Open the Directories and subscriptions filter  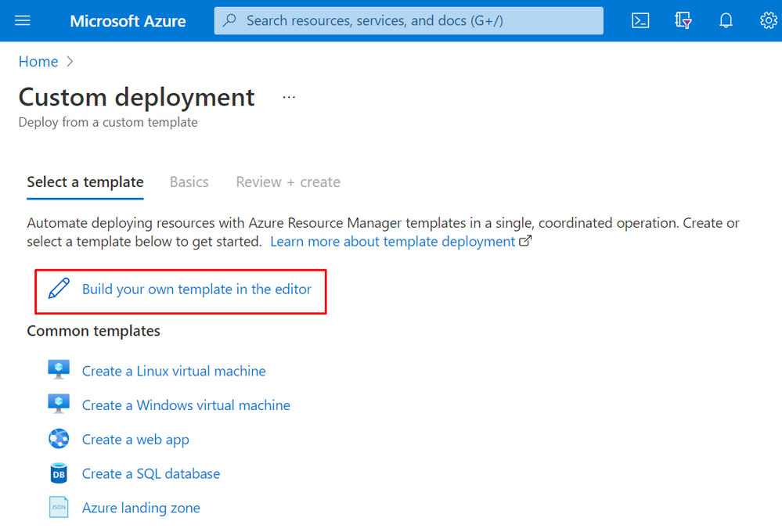pos(683,20)
